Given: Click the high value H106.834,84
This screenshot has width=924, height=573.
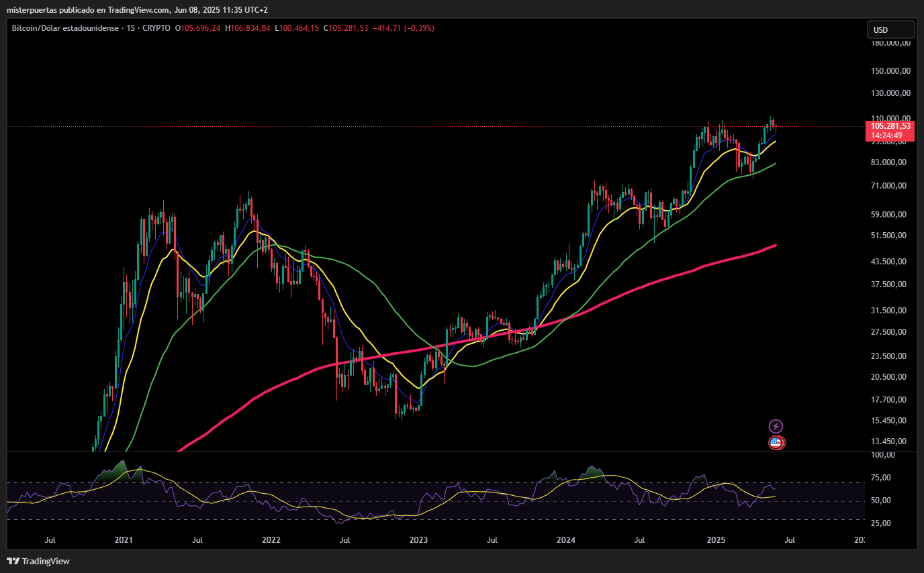Looking at the screenshot, I should [248, 28].
